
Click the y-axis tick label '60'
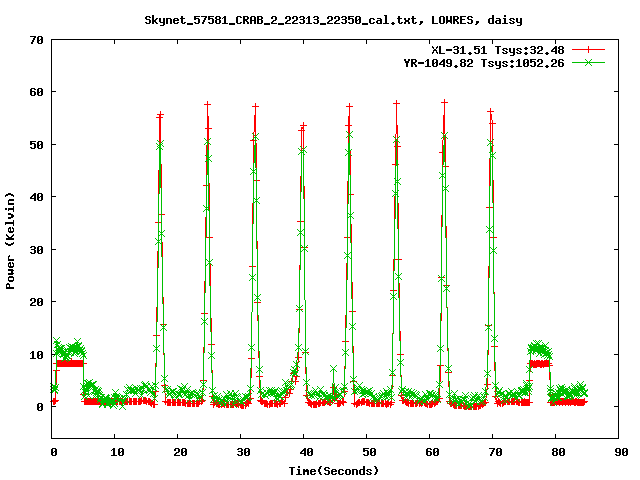click(36, 92)
